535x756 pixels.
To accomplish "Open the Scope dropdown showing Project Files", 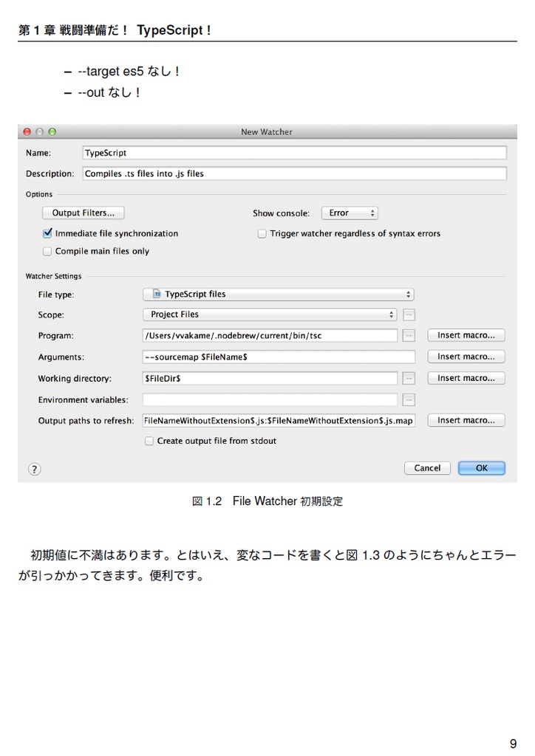I will [270, 315].
